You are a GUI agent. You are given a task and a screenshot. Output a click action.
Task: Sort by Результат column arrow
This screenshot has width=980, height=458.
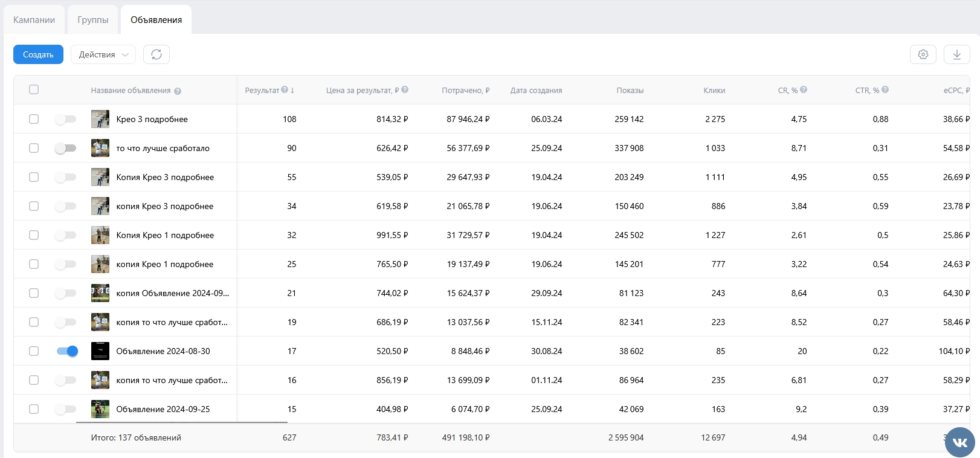(292, 91)
